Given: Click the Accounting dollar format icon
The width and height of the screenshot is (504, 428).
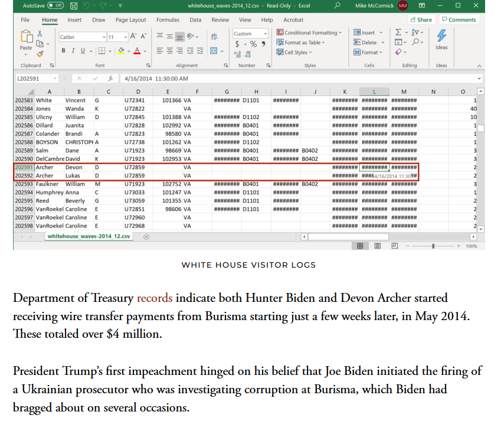Looking at the screenshot, I should click(x=237, y=44).
